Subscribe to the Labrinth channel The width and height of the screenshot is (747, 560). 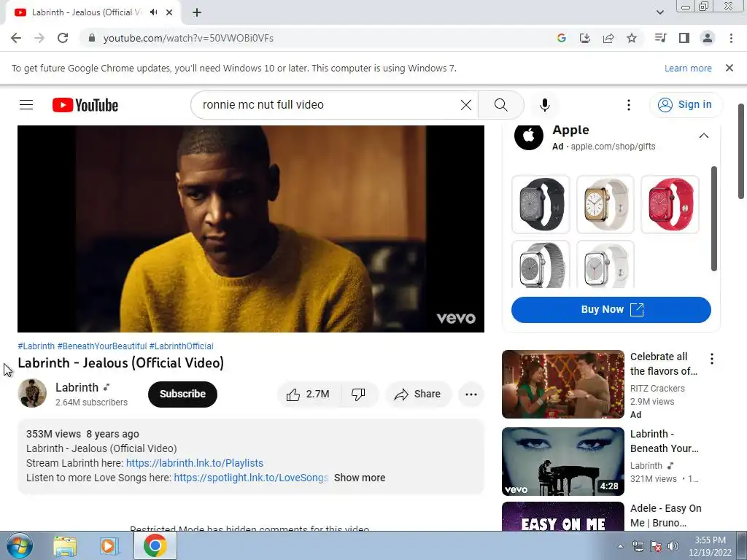coord(182,394)
